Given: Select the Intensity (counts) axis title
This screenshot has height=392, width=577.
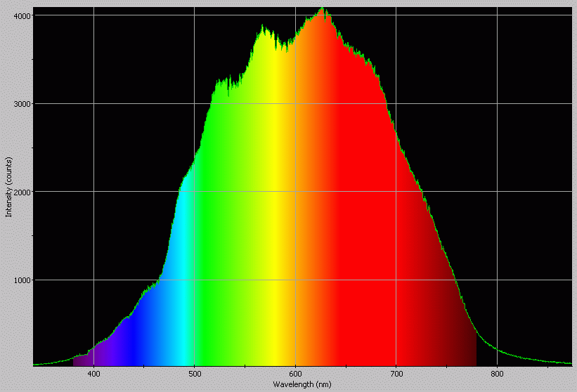Looking at the screenshot, I should tap(8, 187).
